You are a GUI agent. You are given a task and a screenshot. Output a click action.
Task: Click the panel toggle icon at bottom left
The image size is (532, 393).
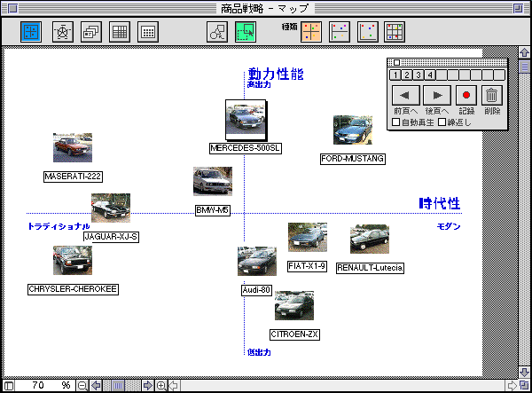[x=9, y=386]
